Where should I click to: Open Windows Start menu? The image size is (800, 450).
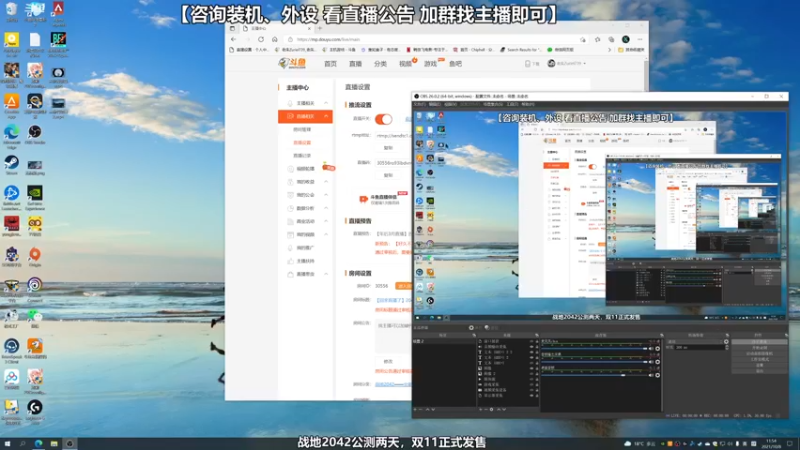(7, 443)
